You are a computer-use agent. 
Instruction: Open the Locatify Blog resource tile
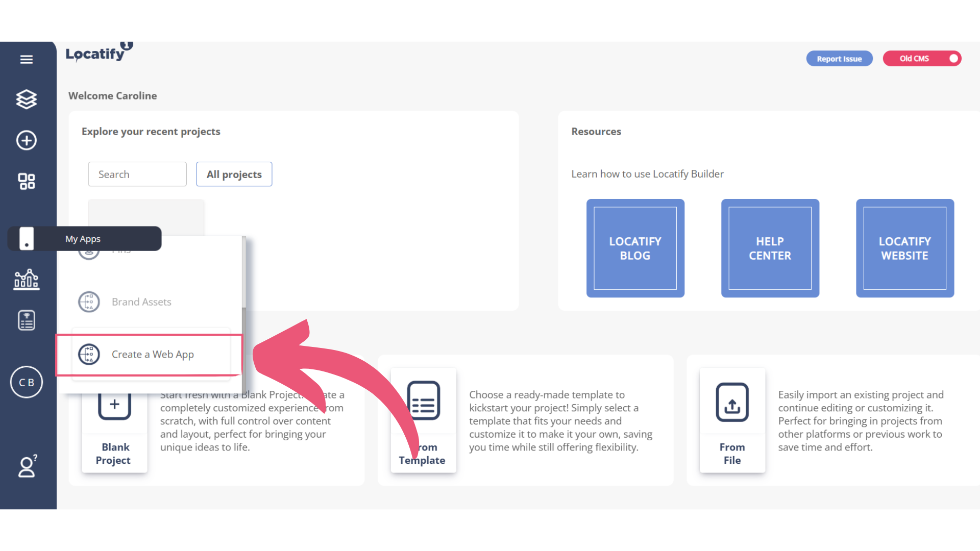click(x=635, y=248)
